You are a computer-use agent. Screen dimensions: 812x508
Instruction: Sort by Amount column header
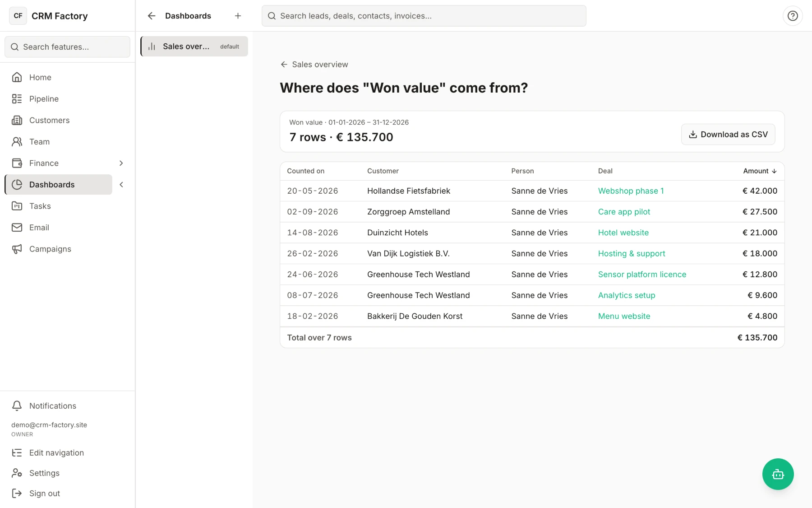point(760,171)
